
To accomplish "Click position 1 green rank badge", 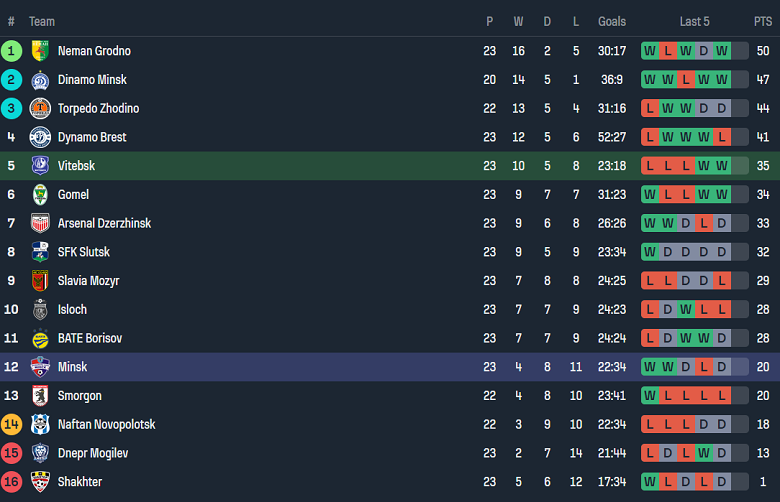I will [x=11, y=51].
